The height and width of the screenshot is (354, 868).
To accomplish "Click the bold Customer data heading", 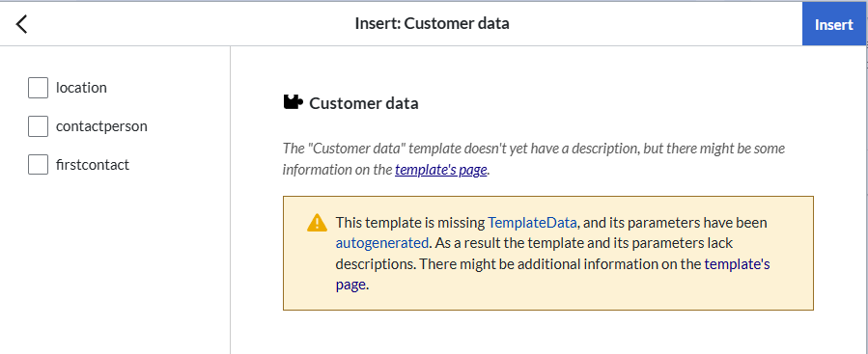I will point(364,103).
